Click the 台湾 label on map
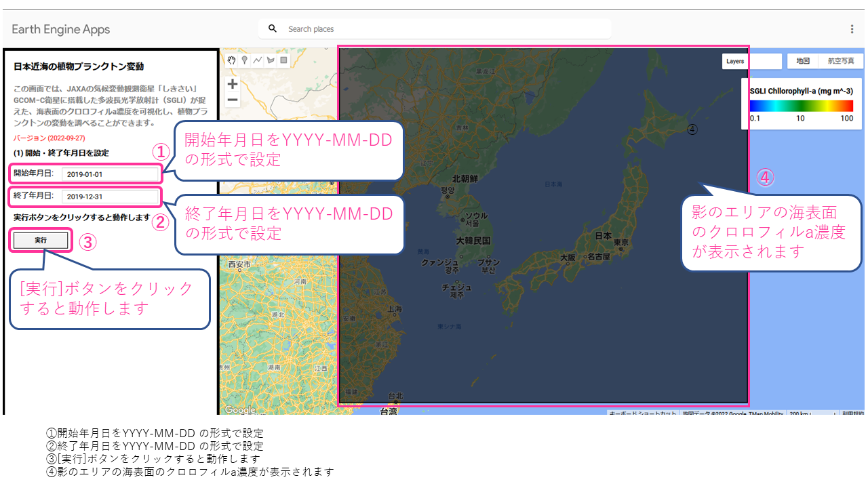868x488 pixels. click(x=389, y=411)
